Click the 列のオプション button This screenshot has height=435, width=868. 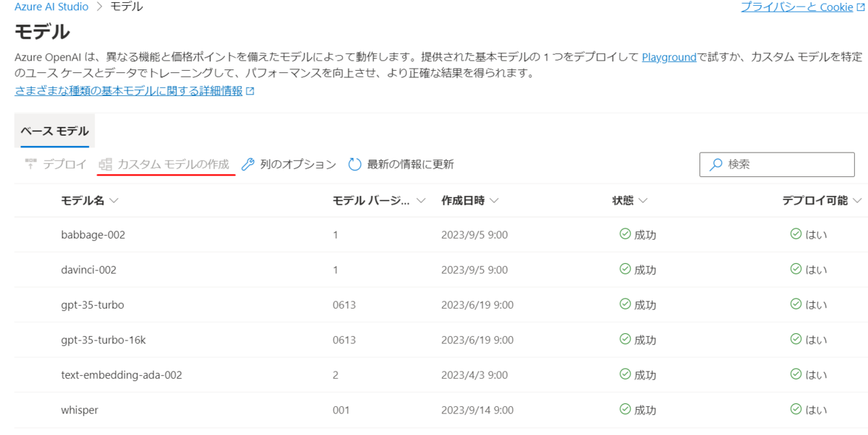coord(289,164)
